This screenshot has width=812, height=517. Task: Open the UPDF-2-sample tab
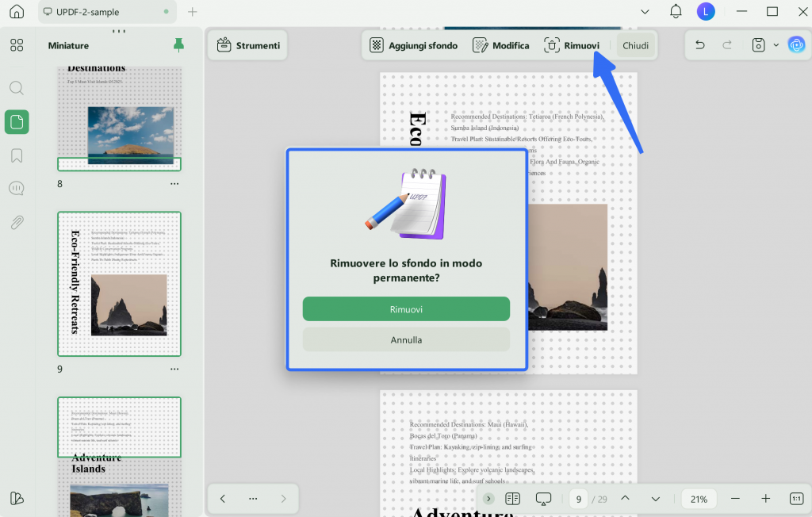[107, 11]
